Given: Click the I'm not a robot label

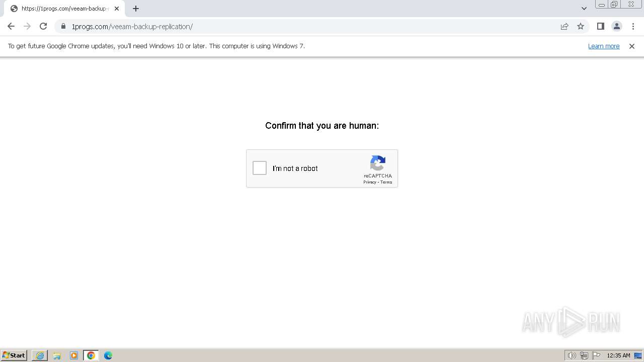Looking at the screenshot, I should tap(295, 168).
